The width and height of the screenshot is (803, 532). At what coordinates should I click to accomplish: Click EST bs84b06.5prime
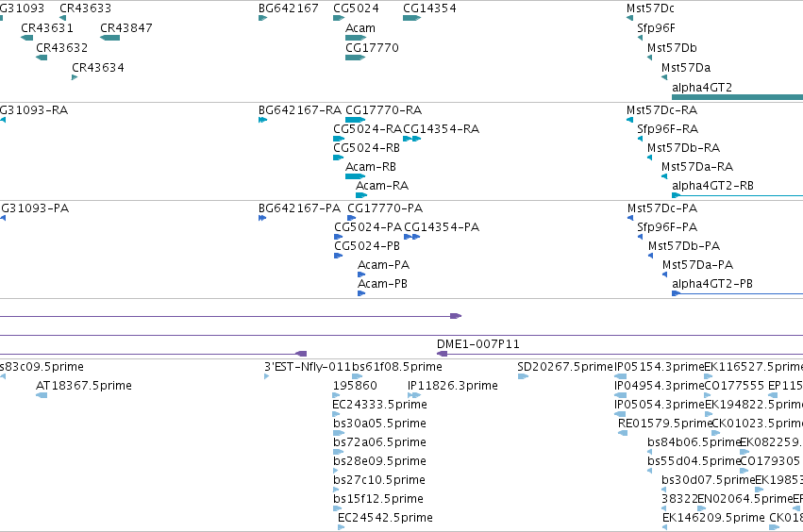tap(694, 442)
